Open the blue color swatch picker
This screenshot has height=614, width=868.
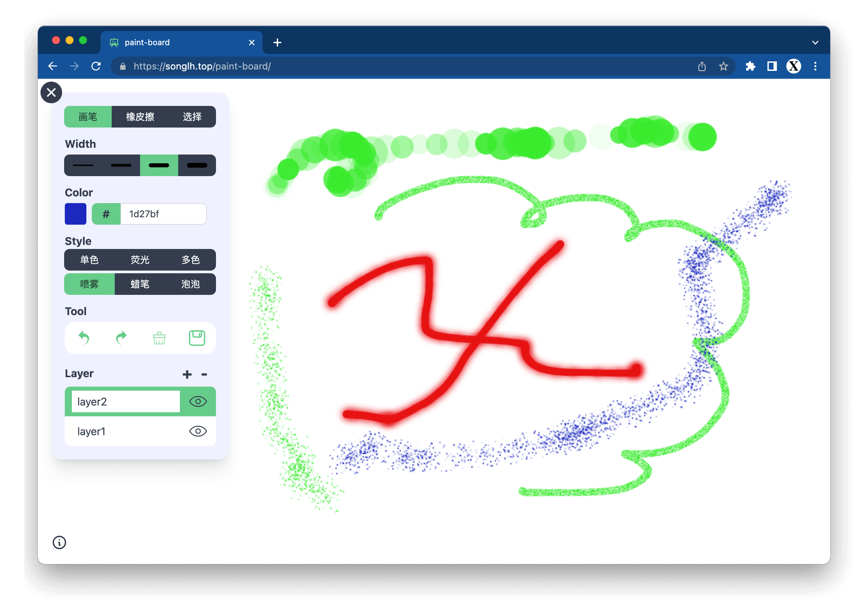click(76, 214)
